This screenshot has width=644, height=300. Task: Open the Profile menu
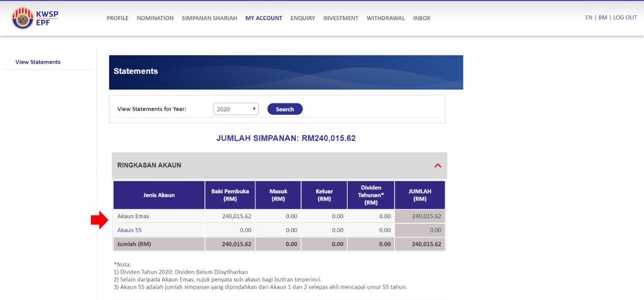coord(117,18)
